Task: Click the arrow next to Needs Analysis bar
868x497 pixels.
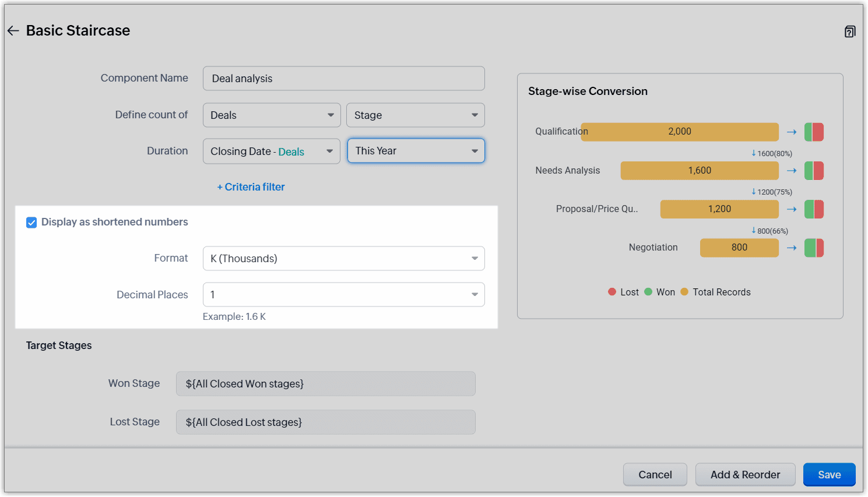Action: coord(791,171)
